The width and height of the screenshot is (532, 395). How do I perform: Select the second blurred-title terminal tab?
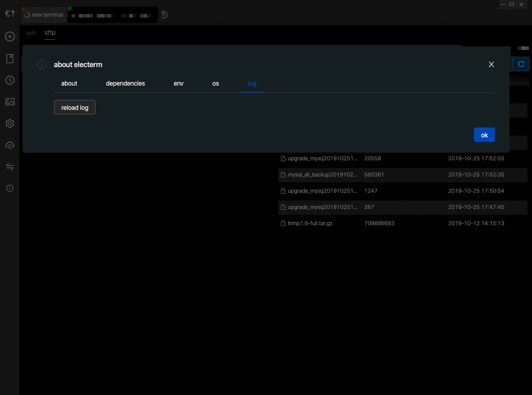[113, 14]
